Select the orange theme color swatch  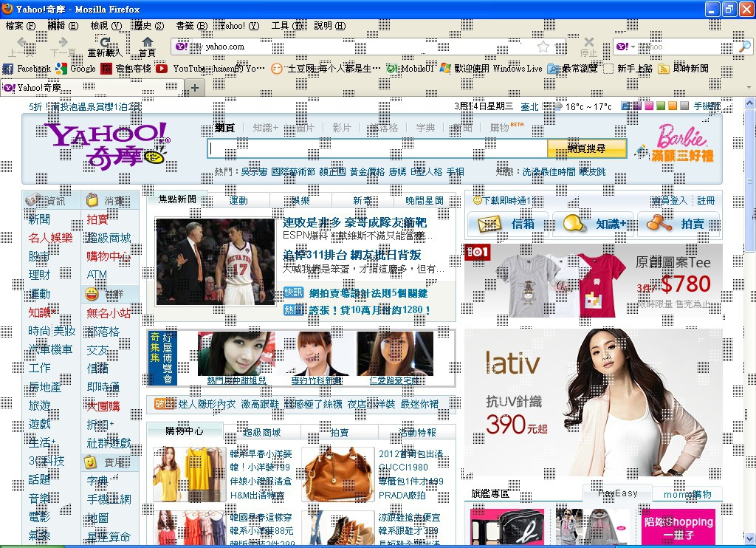point(672,106)
